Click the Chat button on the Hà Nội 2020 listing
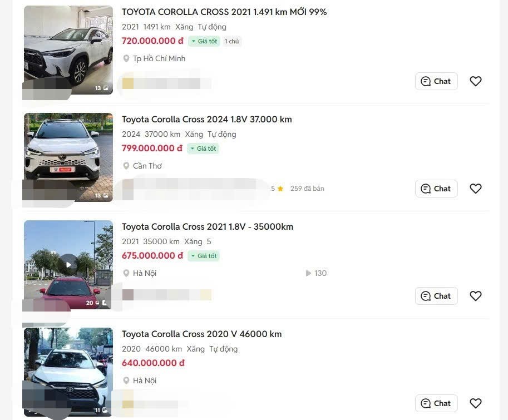This screenshot has height=420, width=508. point(436,403)
